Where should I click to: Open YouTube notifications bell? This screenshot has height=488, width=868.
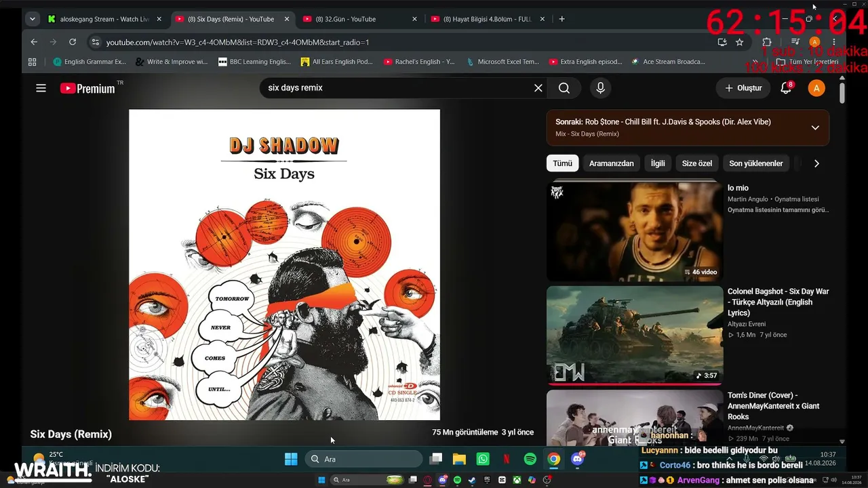point(786,88)
